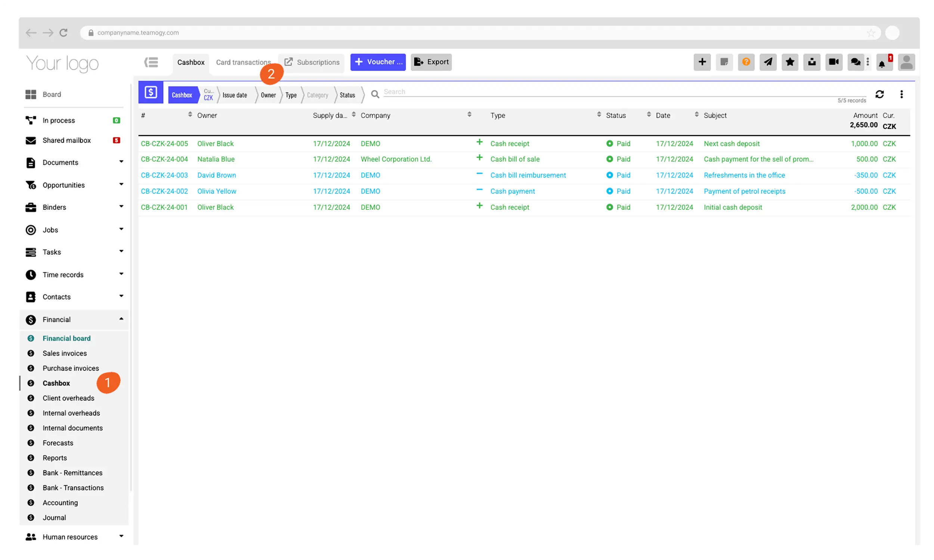Open voucher CB-CZK-24-003 link
This screenshot has height=560, width=934.
click(164, 175)
